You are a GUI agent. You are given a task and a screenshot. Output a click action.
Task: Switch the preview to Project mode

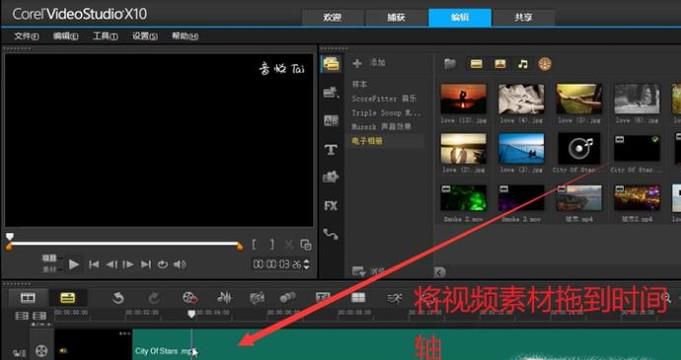pyautogui.click(x=50, y=258)
